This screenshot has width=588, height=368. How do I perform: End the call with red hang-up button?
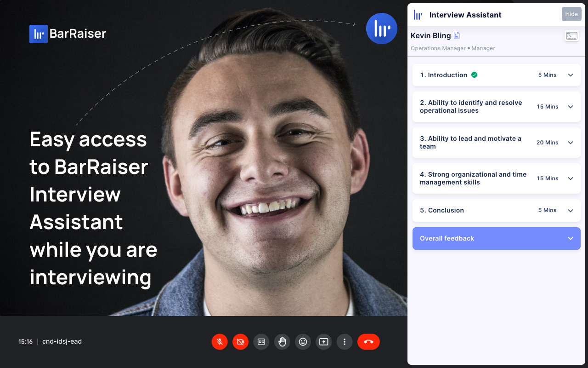(368, 342)
